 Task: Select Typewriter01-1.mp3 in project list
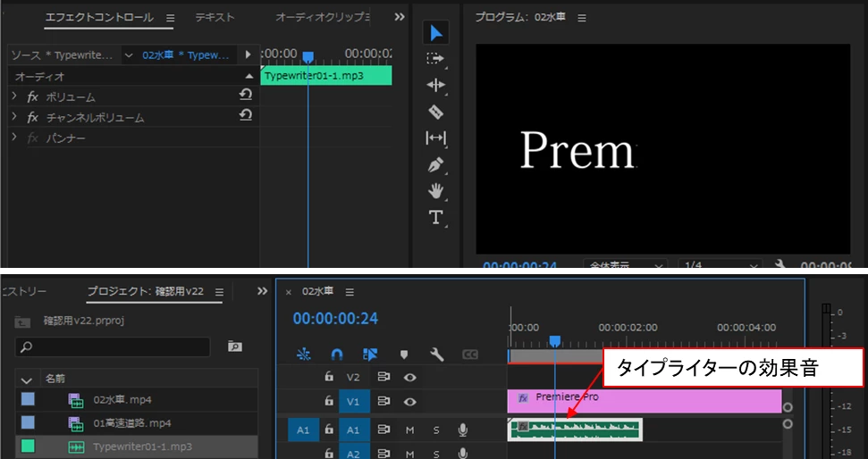(x=142, y=446)
